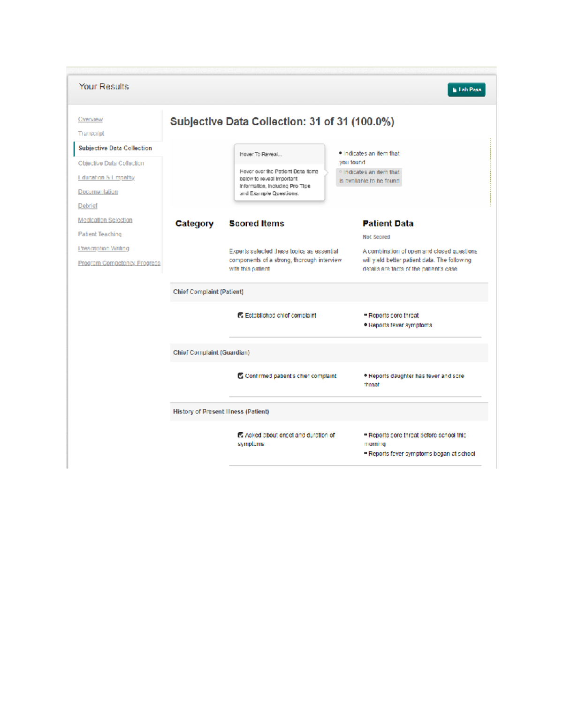Open Objective Data Collection section
Screen dimensions: 563x728
[x=111, y=163]
